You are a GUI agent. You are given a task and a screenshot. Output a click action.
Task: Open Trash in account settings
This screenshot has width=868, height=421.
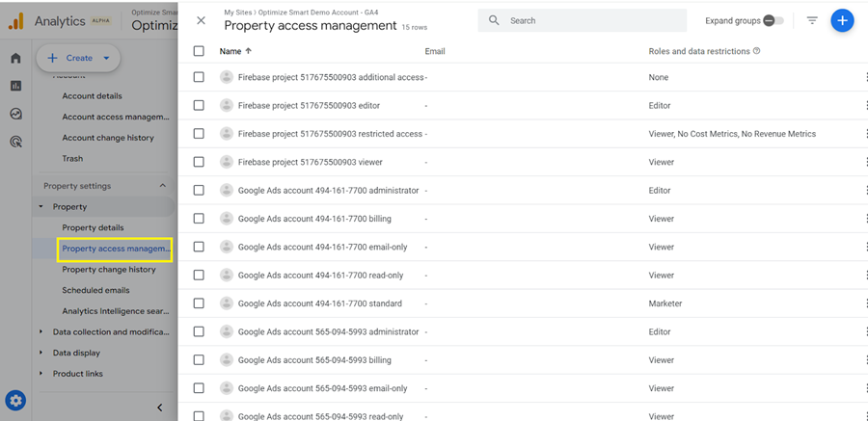coord(72,158)
